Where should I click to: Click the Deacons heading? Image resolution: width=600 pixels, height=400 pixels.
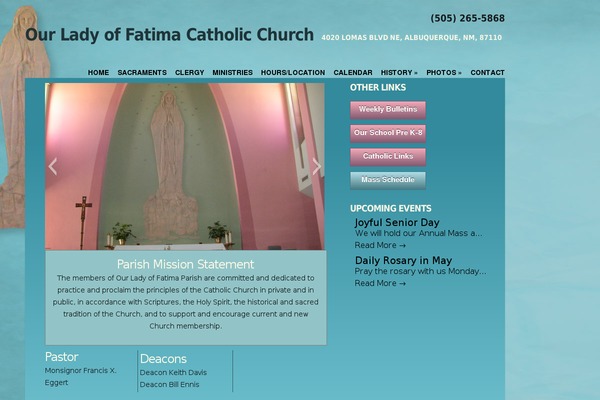click(x=163, y=359)
